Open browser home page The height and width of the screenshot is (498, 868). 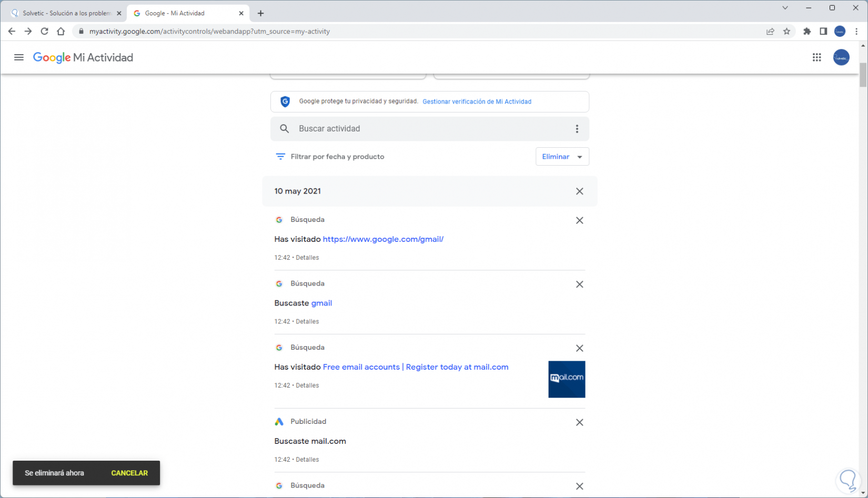click(x=61, y=32)
